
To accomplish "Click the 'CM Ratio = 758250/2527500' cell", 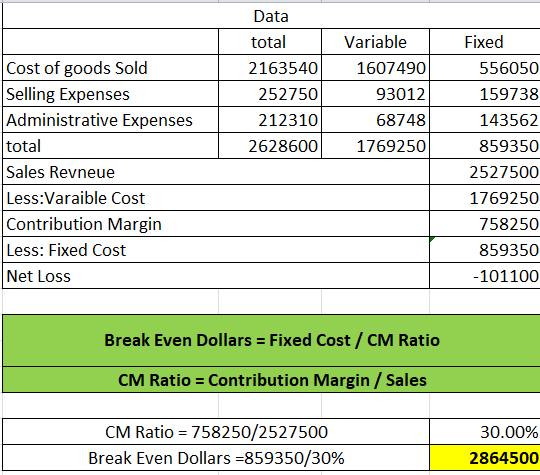I will tap(216, 432).
